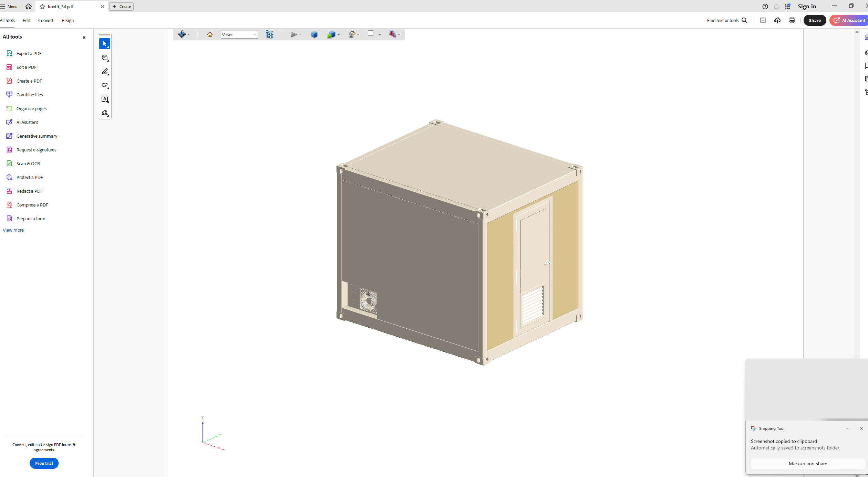Expand the model render mode dropdown arrow
This screenshot has width=868, height=477.
pos(339,35)
